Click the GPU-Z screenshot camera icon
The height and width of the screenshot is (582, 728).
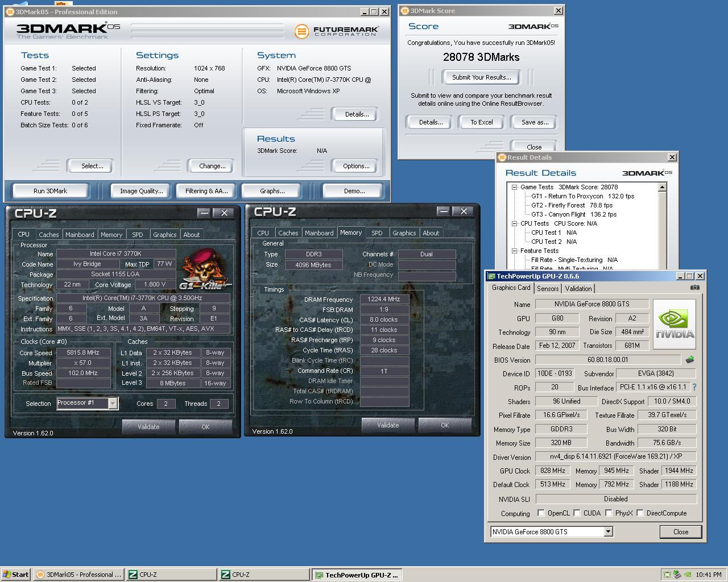(694, 288)
